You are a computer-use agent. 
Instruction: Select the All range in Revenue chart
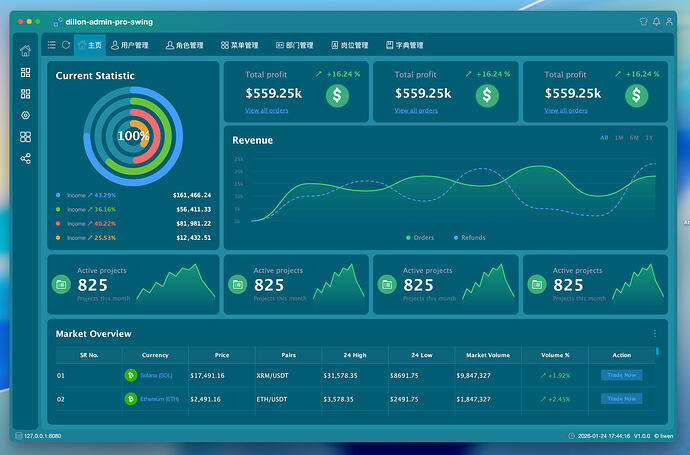604,138
